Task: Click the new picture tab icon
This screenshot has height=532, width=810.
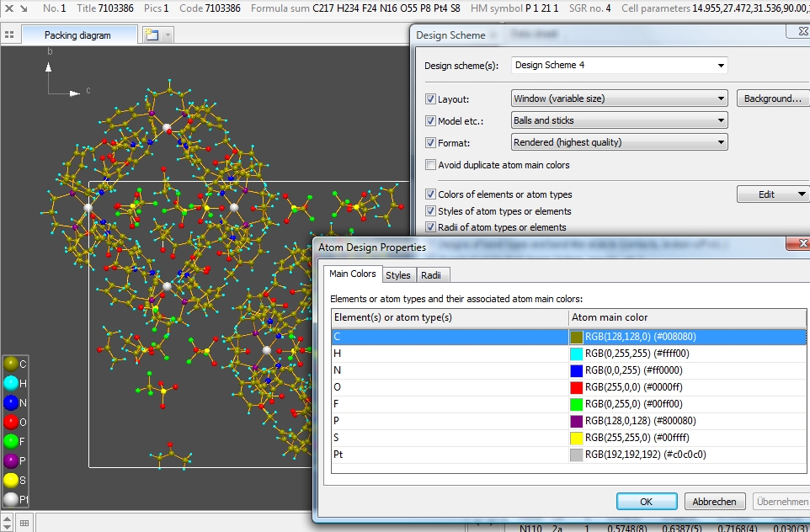Action: tap(152, 35)
